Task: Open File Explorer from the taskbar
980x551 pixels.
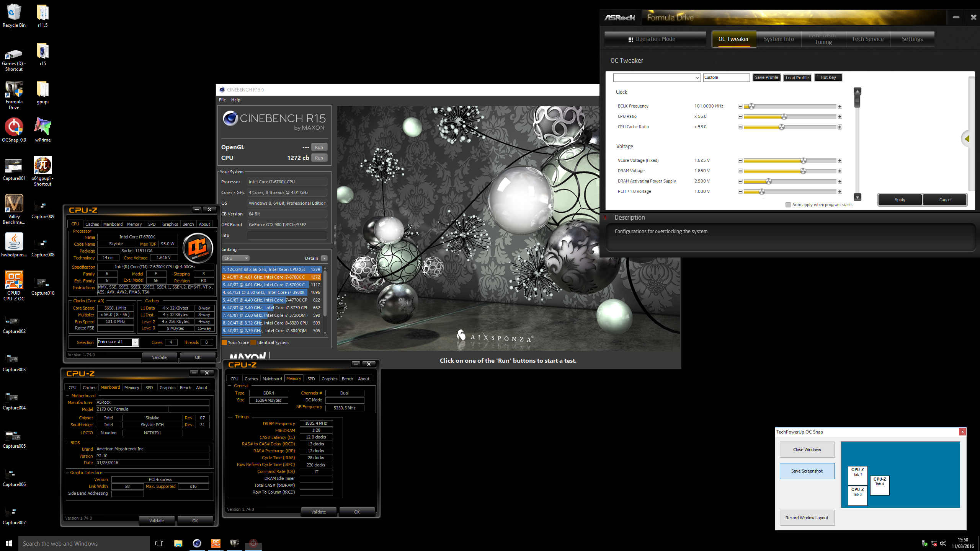Action: tap(178, 543)
